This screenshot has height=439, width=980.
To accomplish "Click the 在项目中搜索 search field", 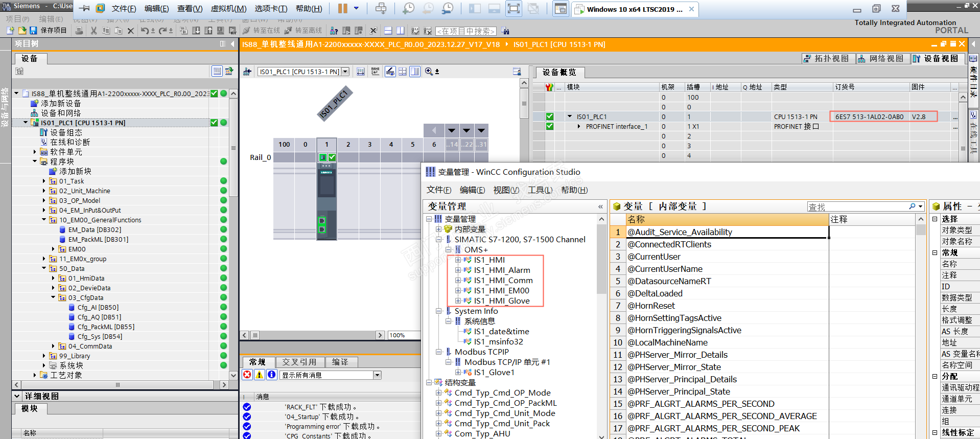I will 466,31.
